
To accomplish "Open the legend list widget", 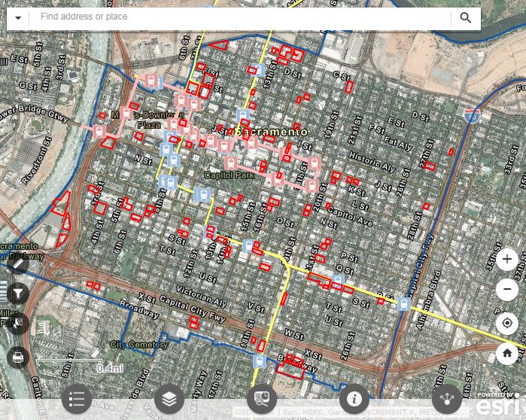I will point(77,399).
